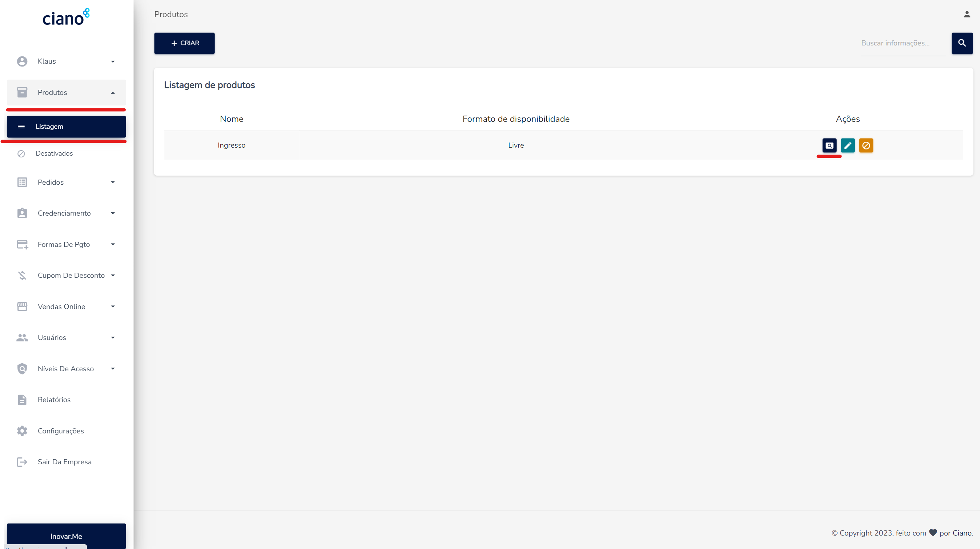Click the ciano logo
Screen dimensions: 980x549
(66, 17)
